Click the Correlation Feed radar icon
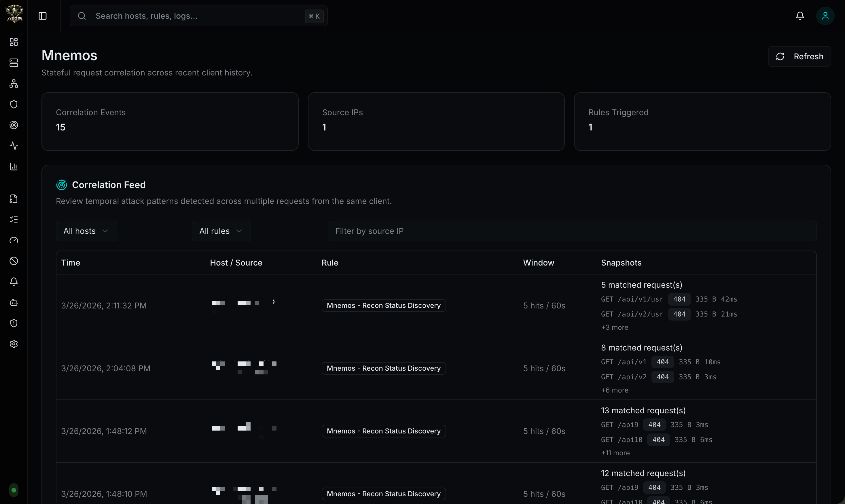 click(61, 185)
